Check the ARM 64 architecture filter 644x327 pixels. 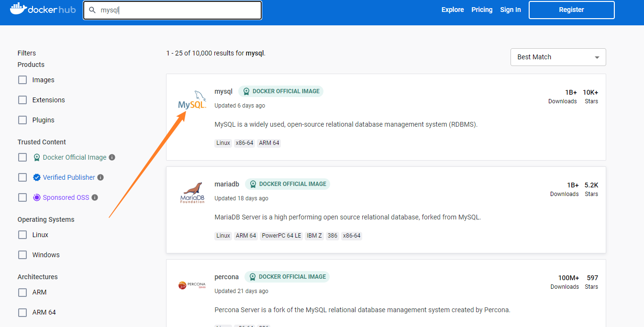[x=22, y=312]
